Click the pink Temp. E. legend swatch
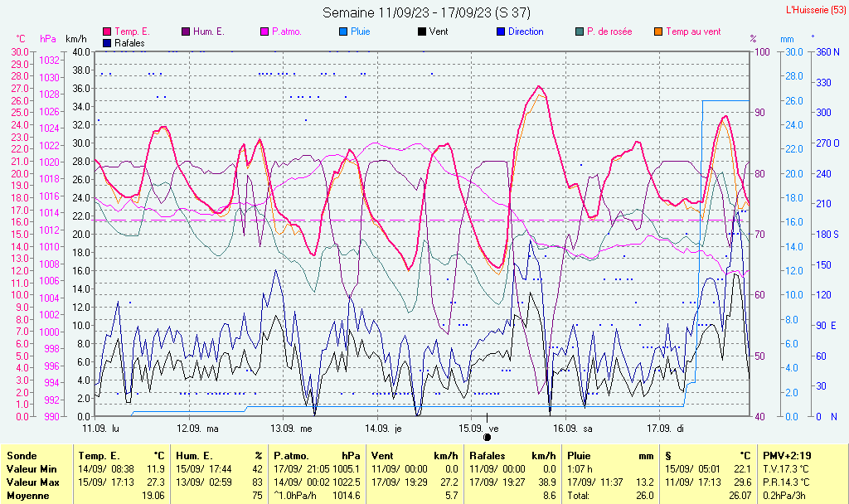Screen dimensions: 849x504 pyautogui.click(x=107, y=32)
